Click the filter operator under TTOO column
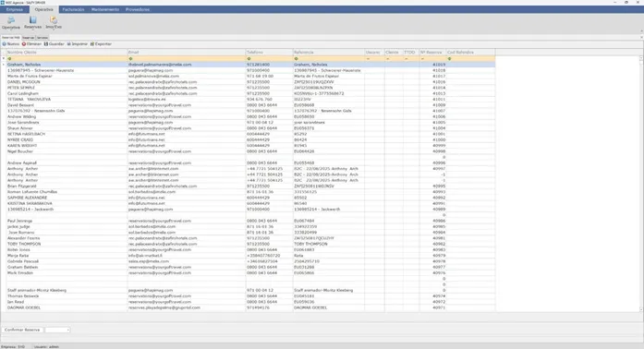 (x=407, y=59)
